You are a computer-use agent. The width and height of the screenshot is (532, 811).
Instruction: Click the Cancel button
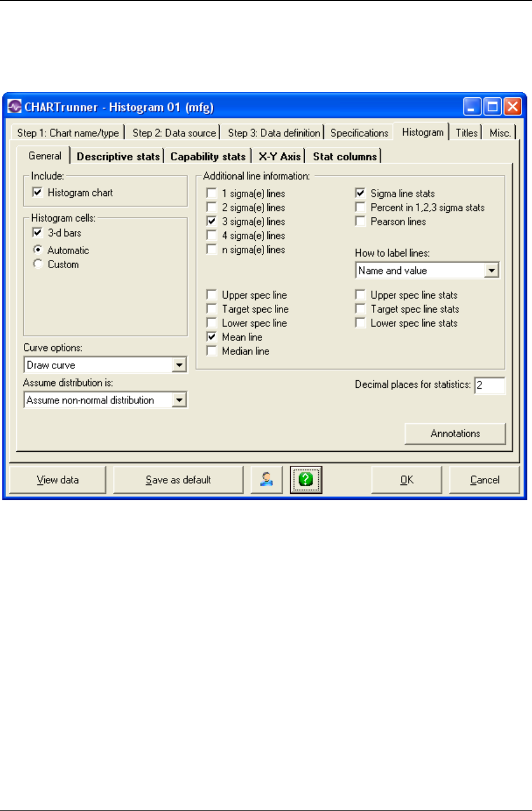485,480
